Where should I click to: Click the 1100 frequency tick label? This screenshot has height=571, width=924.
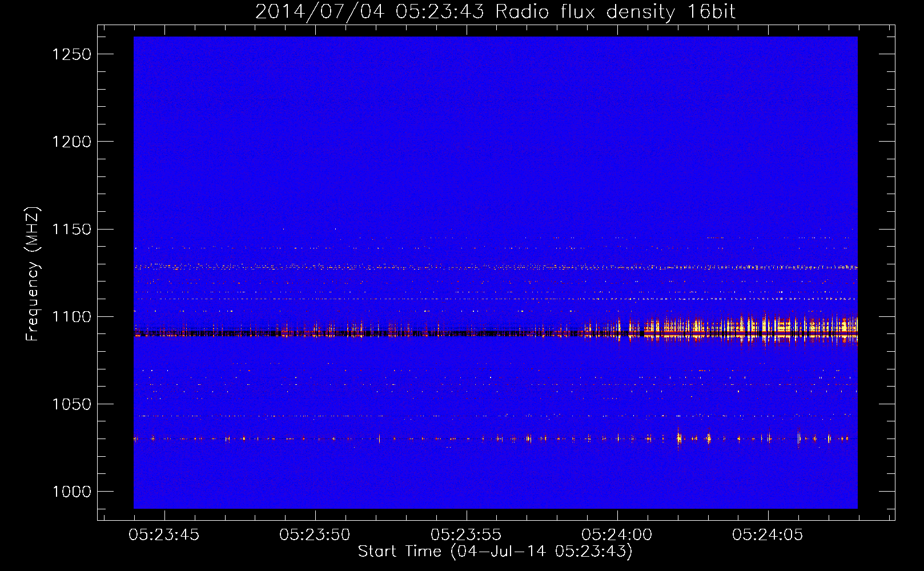click(71, 317)
